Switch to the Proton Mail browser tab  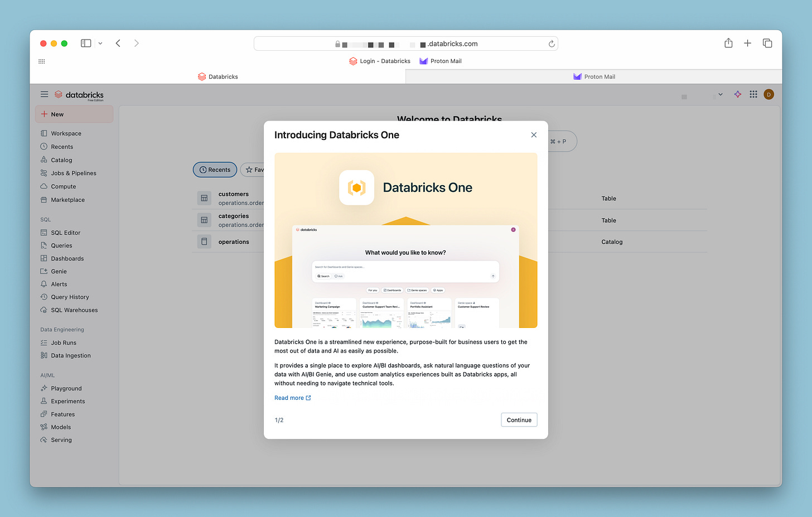click(x=594, y=76)
